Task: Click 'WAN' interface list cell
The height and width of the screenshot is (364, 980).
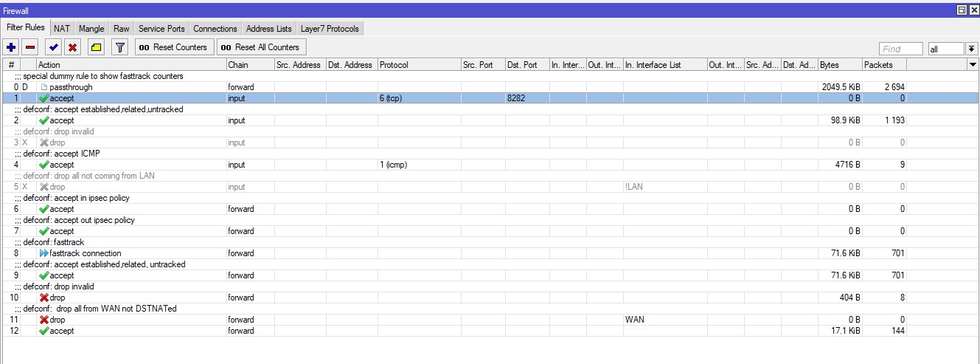Action: point(665,320)
